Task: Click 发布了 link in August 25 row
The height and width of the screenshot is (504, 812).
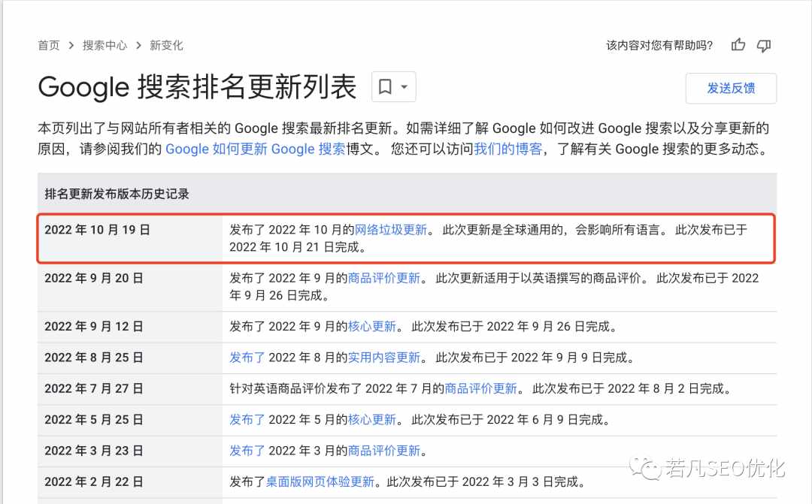Action: (247, 358)
